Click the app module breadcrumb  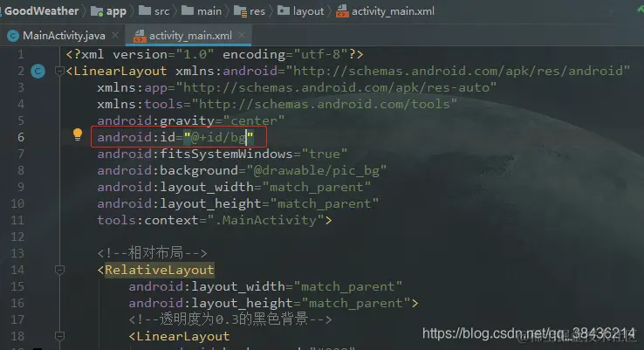point(116,11)
